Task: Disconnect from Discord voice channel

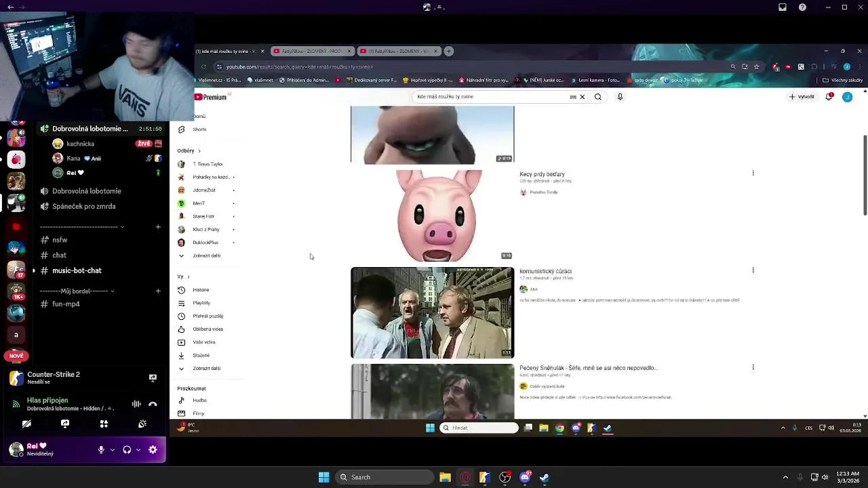Action: pyautogui.click(x=153, y=404)
